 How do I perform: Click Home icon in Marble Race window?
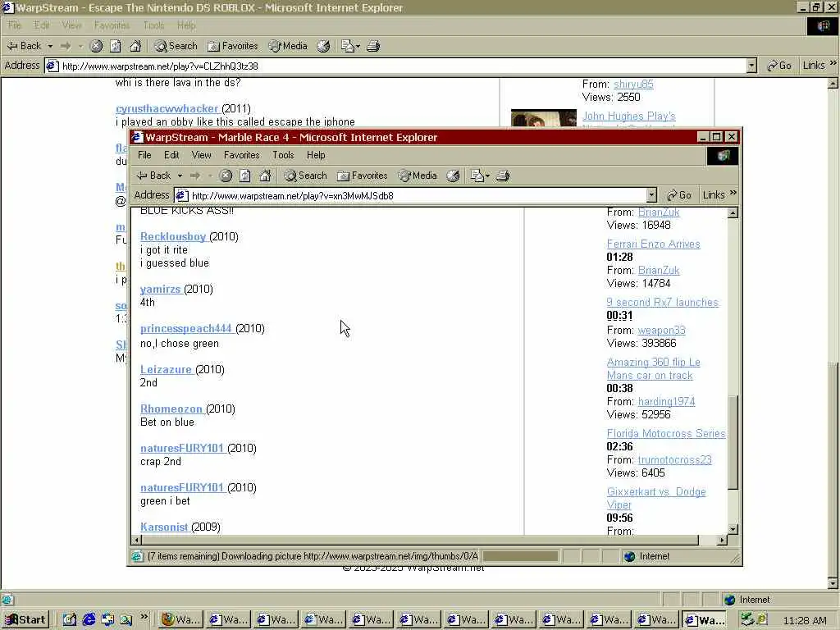click(x=265, y=176)
